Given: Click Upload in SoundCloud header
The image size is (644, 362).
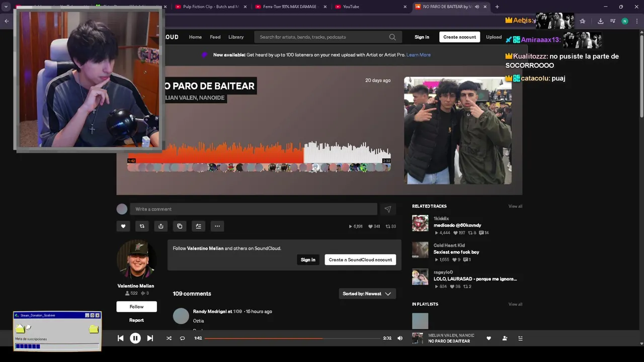Looking at the screenshot, I should [494, 37].
